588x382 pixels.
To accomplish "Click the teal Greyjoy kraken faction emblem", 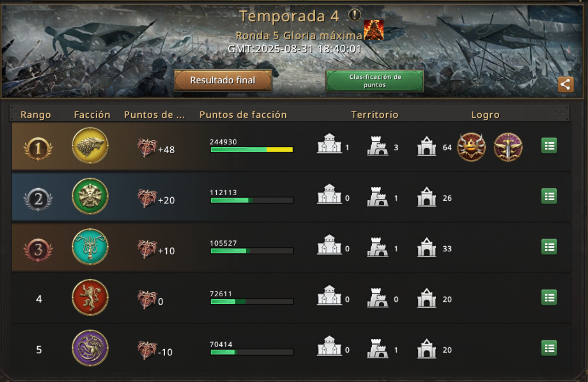I will [90, 247].
